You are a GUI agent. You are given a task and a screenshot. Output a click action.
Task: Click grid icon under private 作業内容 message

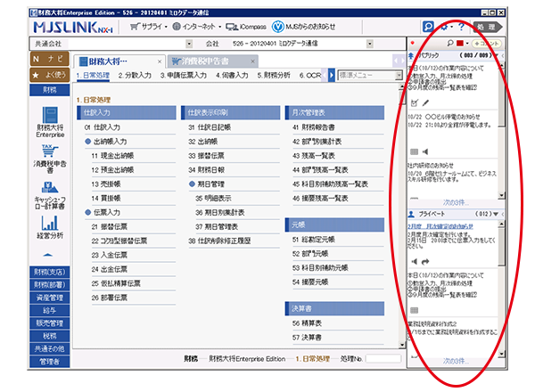click(414, 310)
